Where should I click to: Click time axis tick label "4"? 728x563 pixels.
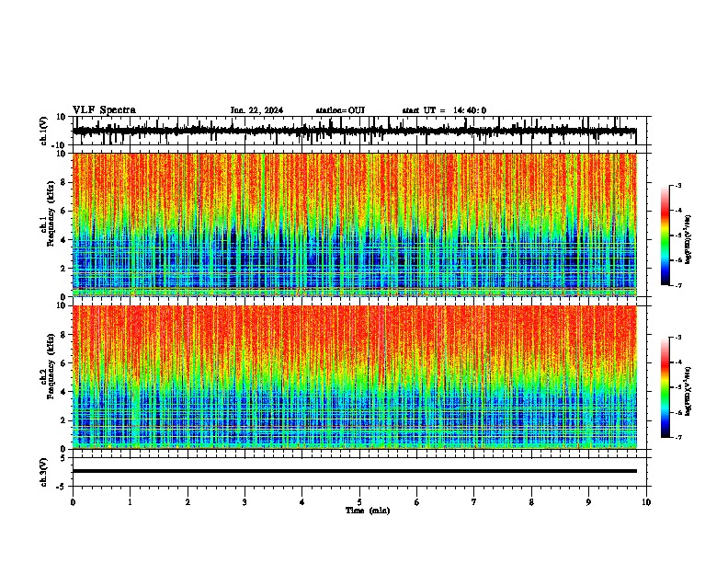[302, 502]
